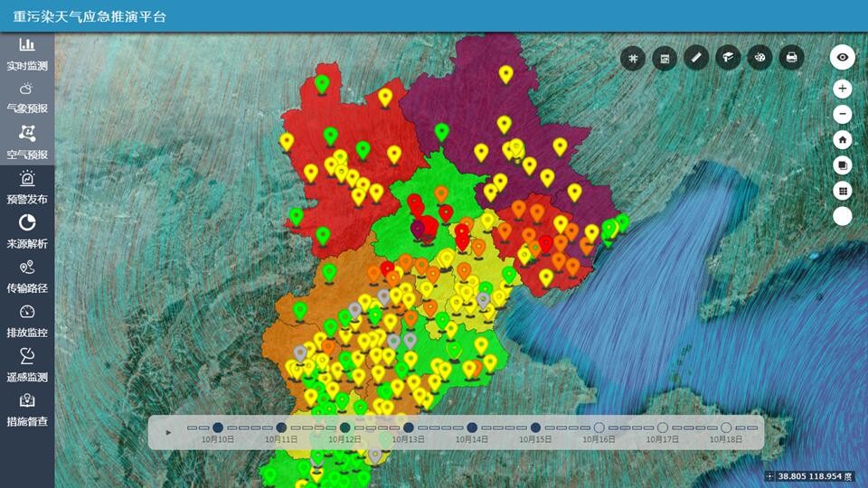Select 传输路径 route icon

tap(27, 277)
